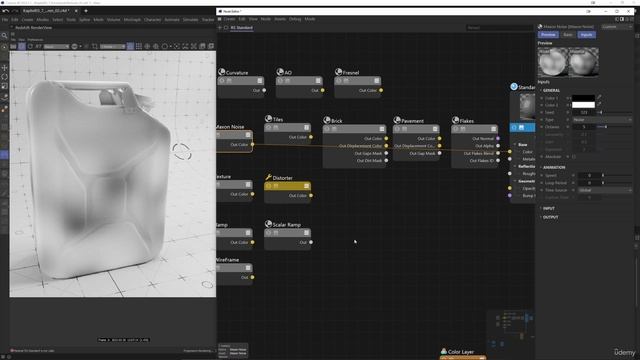Click the white Color 2 swatch
The height and width of the screenshot is (360, 640).
(583, 105)
